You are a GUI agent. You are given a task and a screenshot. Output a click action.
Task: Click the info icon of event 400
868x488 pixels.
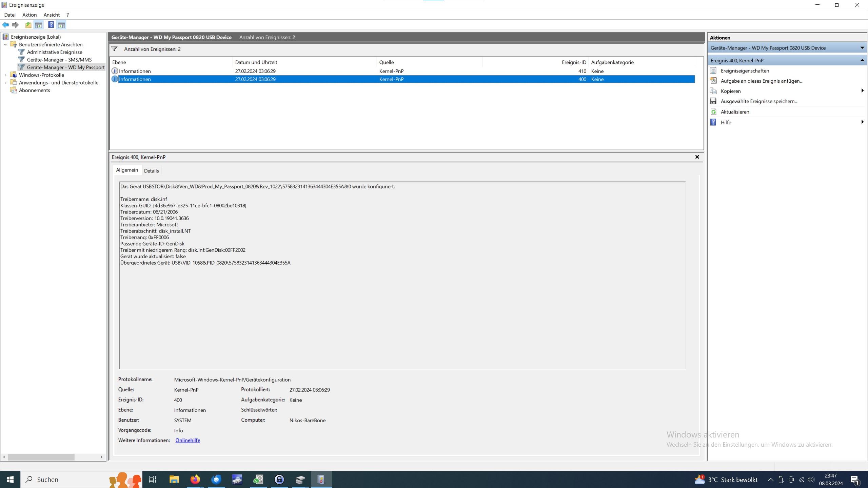[x=115, y=79]
